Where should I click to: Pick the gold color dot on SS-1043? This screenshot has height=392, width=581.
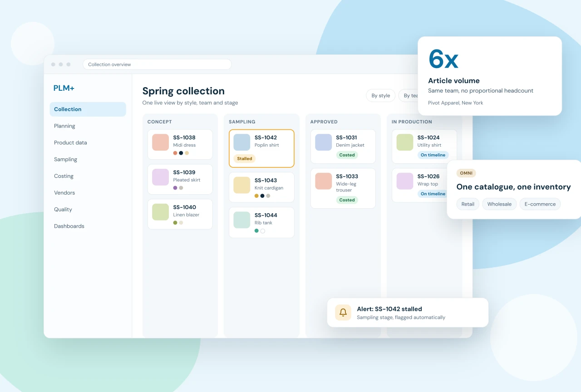tap(256, 196)
